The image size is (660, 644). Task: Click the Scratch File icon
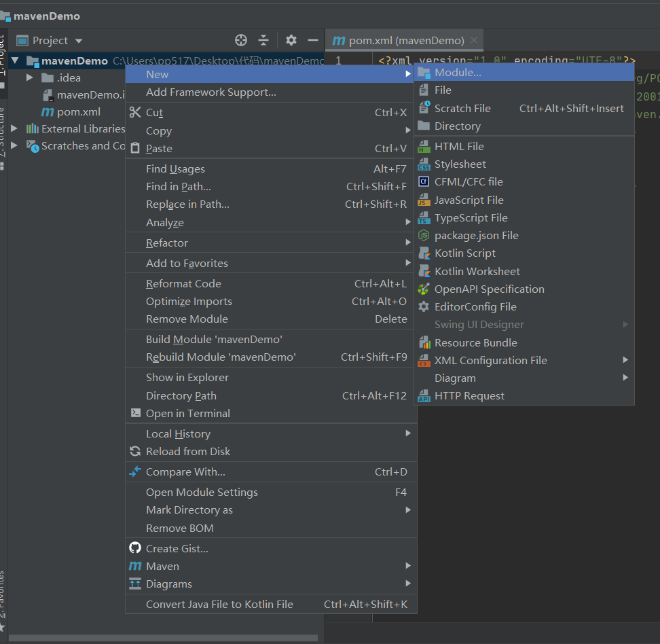click(424, 108)
